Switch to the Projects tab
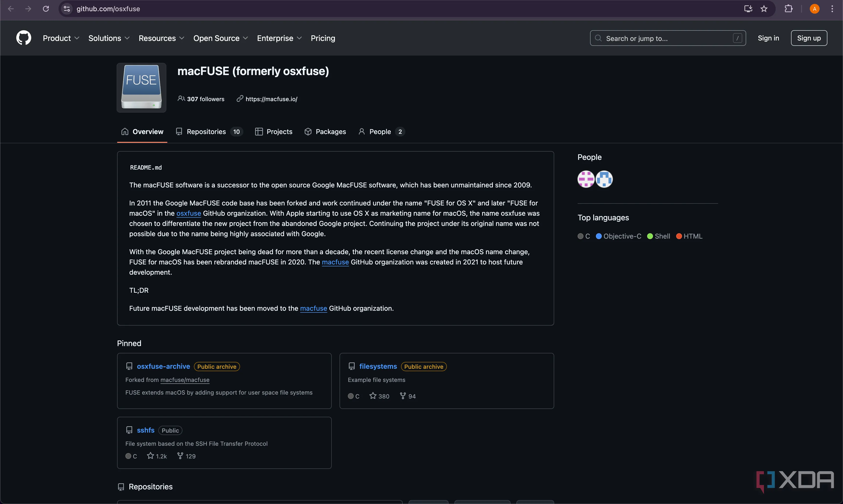Viewport: 843px width, 504px height. [274, 131]
